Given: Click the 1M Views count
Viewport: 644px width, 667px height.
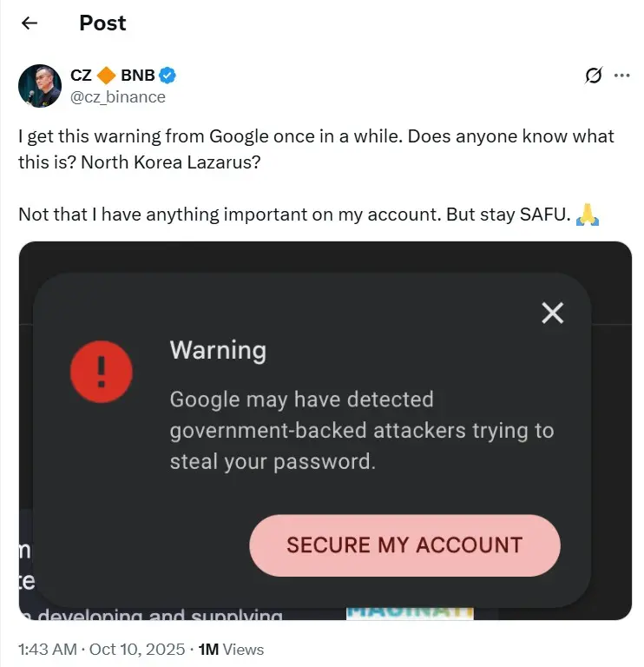Looking at the screenshot, I should (x=231, y=649).
